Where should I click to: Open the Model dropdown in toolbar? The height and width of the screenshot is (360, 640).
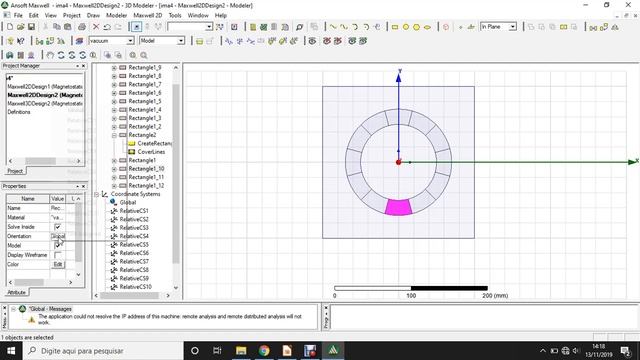[x=180, y=41]
